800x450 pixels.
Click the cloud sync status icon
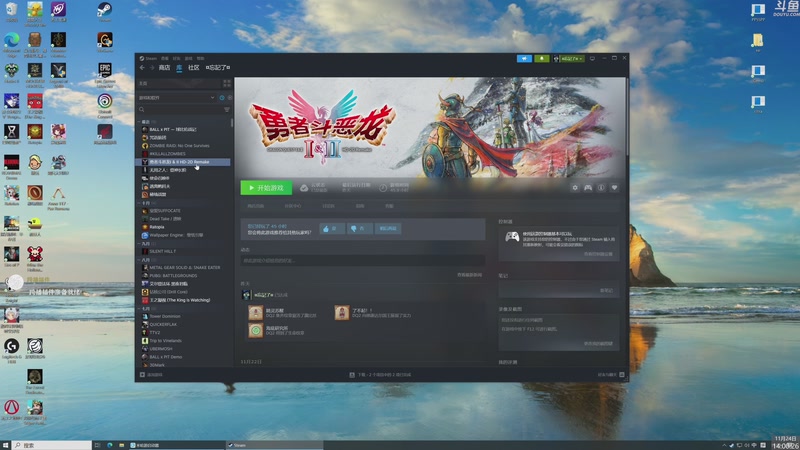pos(304,188)
